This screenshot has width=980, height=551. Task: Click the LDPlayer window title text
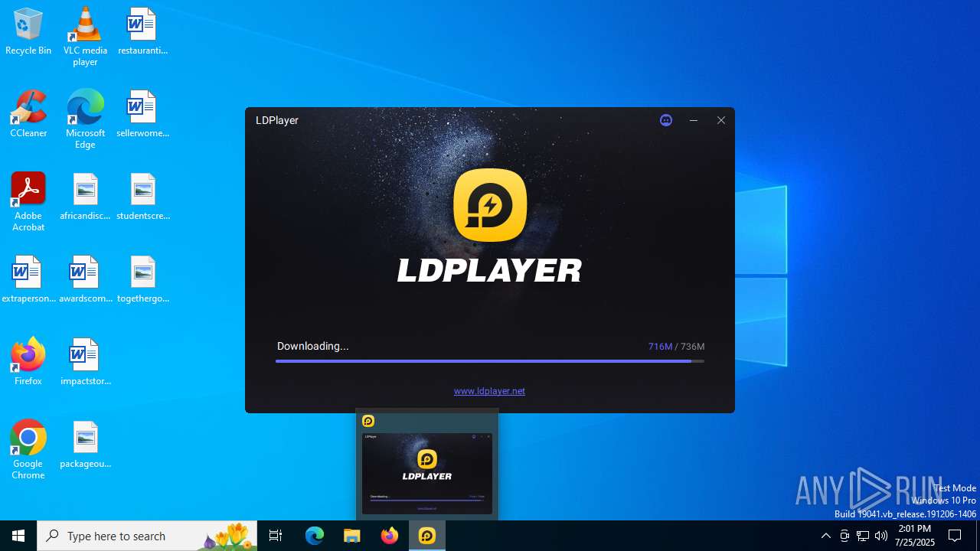[x=277, y=120]
